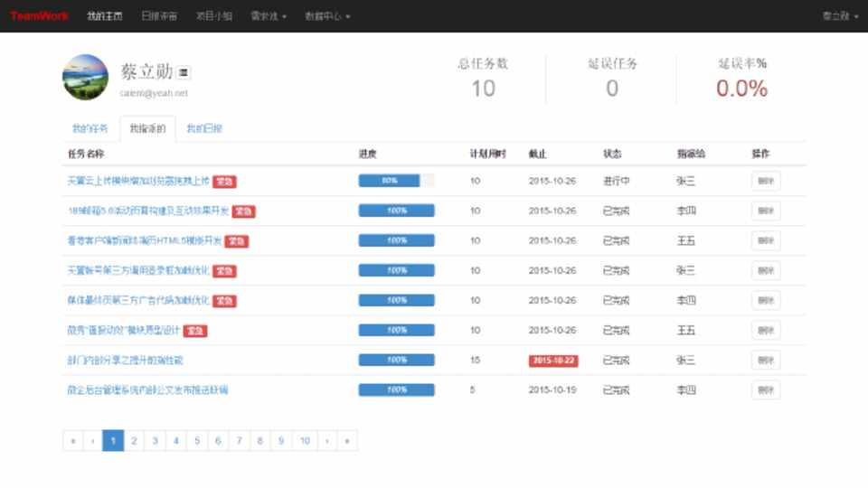Click the TeamWork brand logo
This screenshot has height=488, width=868.
pyautogui.click(x=39, y=16)
